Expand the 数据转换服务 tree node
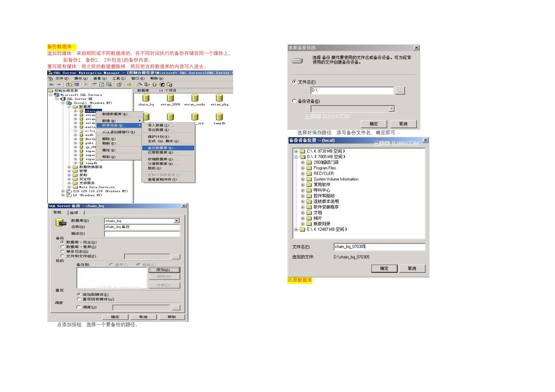 [x=69, y=167]
